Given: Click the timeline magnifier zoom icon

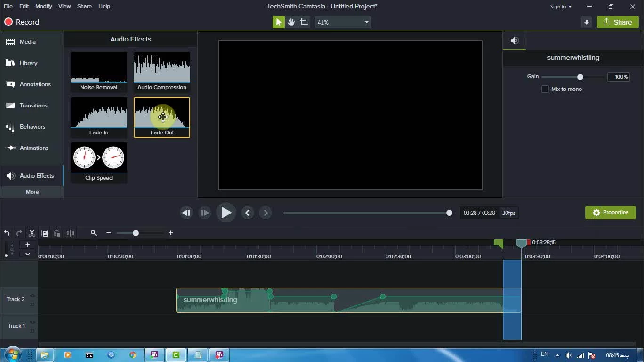Looking at the screenshot, I should tap(94, 233).
